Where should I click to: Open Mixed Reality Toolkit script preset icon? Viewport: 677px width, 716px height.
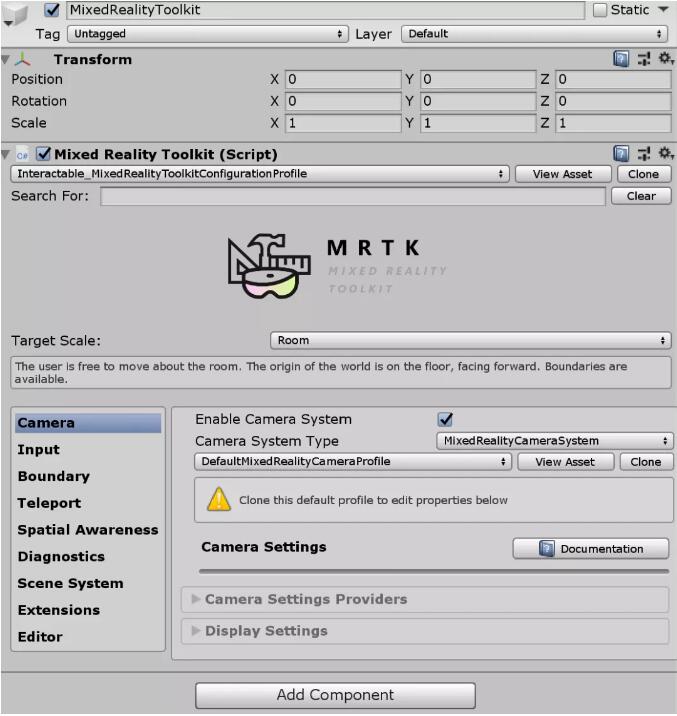coord(644,154)
